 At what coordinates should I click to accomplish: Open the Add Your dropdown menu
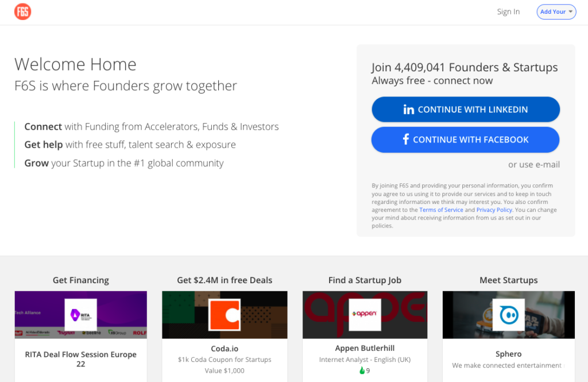click(x=556, y=11)
